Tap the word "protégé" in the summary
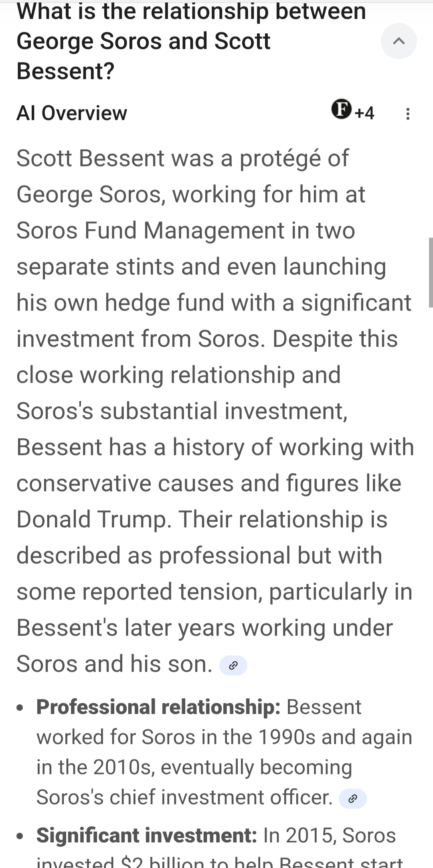 [x=280, y=158]
